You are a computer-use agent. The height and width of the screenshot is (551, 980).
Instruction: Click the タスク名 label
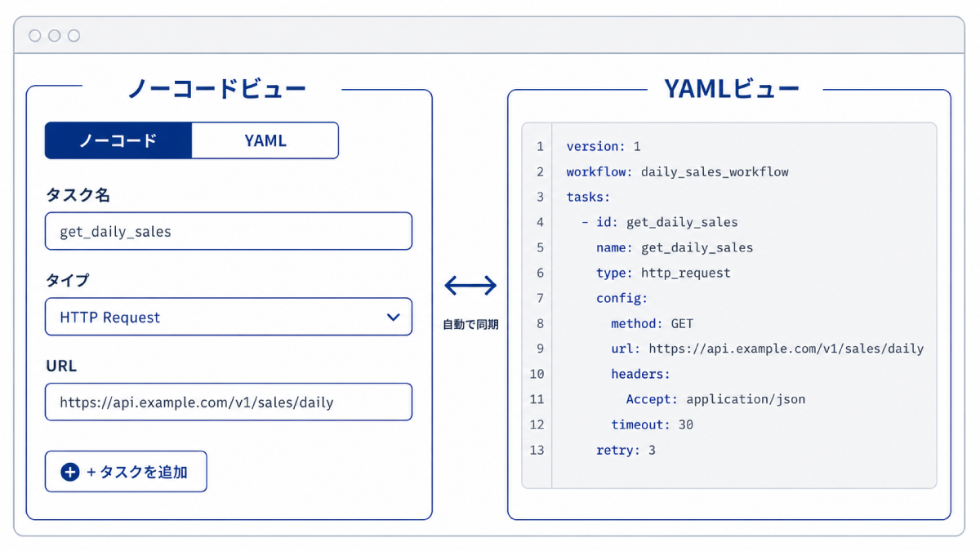[x=78, y=195]
